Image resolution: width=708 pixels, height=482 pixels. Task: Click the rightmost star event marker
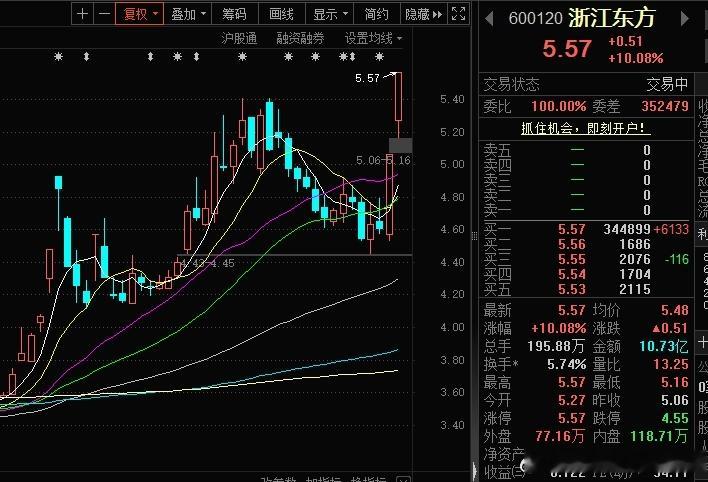[379, 57]
